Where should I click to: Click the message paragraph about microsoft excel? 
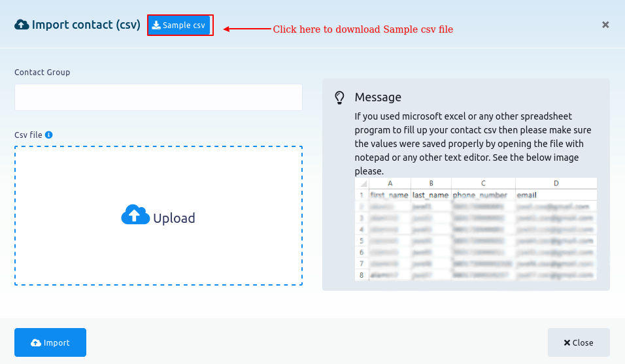tap(473, 144)
